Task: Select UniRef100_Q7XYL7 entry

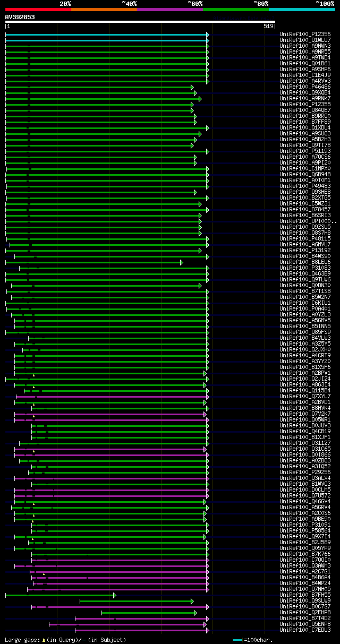Action: [305, 396]
